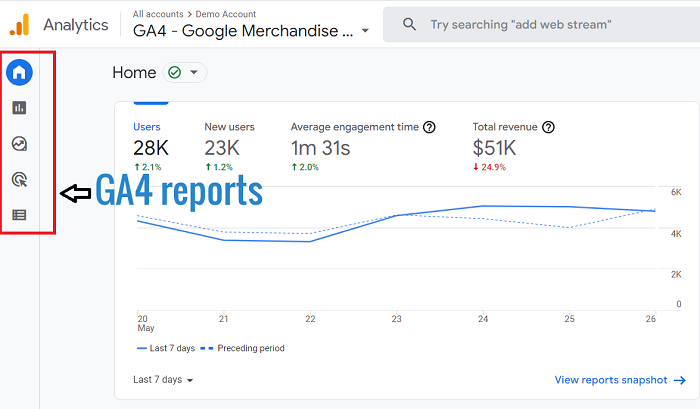Click the 23 date label on chart axis
This screenshot has height=409, width=700.
pos(396,319)
